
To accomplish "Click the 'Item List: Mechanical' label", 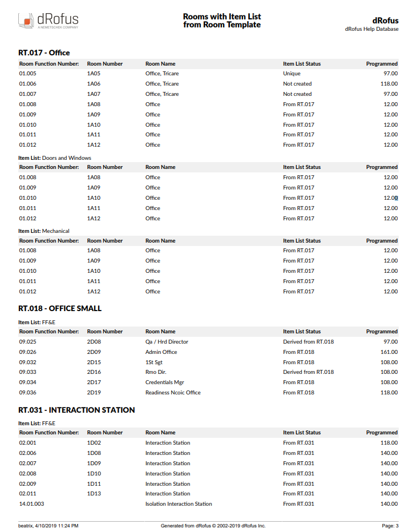I will point(44,231).
